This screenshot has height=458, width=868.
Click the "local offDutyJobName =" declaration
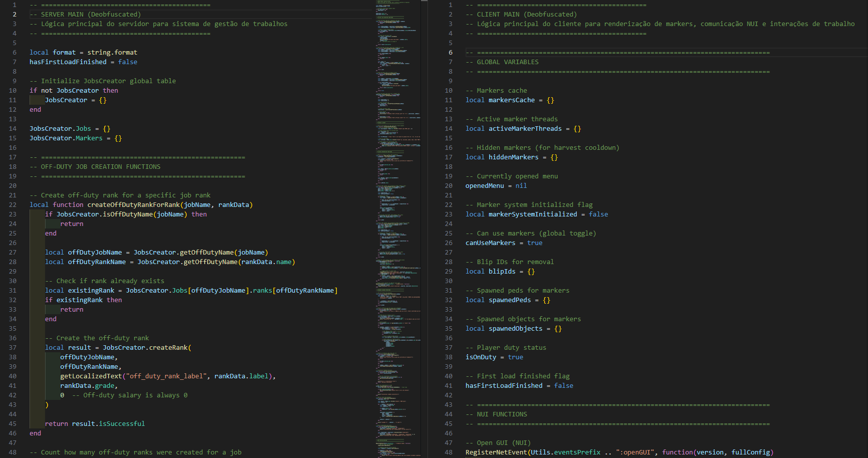156,253
